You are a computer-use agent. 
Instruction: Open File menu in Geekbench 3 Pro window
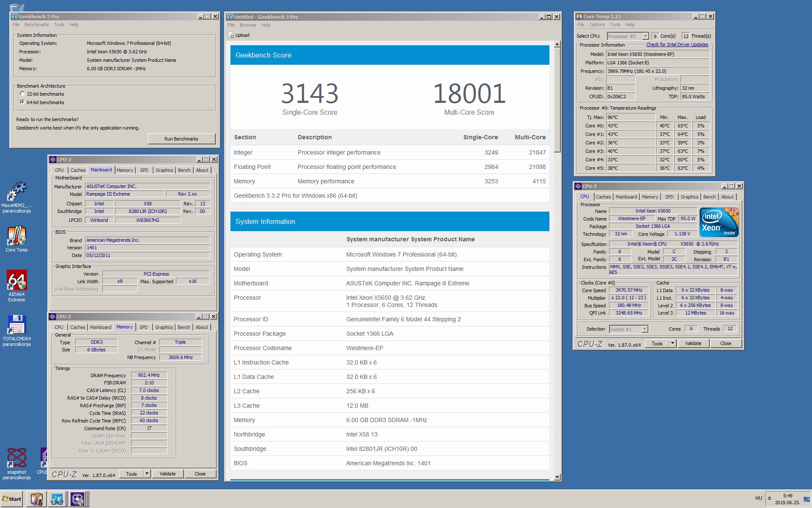(x=16, y=25)
